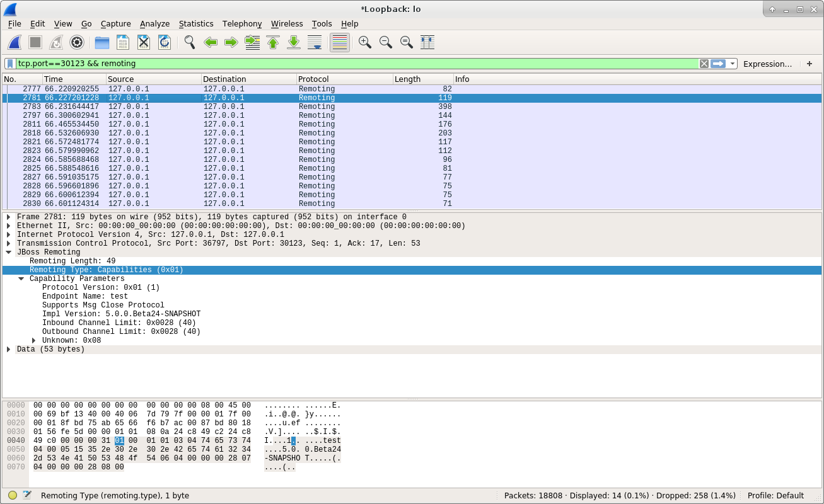Click the hex offset 0040 row label
Image resolution: width=824 pixels, height=504 pixels.
(x=16, y=440)
